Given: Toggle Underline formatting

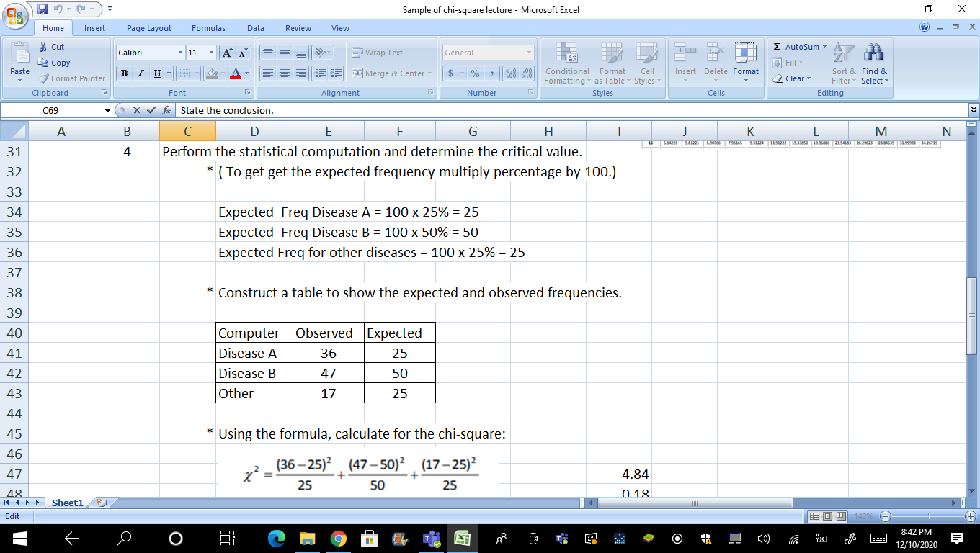Looking at the screenshot, I should (156, 73).
